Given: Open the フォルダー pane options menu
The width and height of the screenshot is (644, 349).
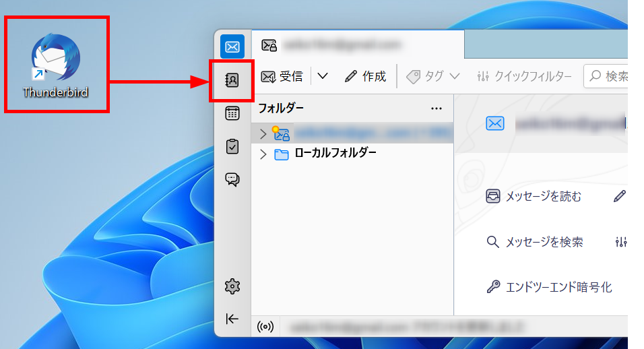Looking at the screenshot, I should [x=436, y=108].
